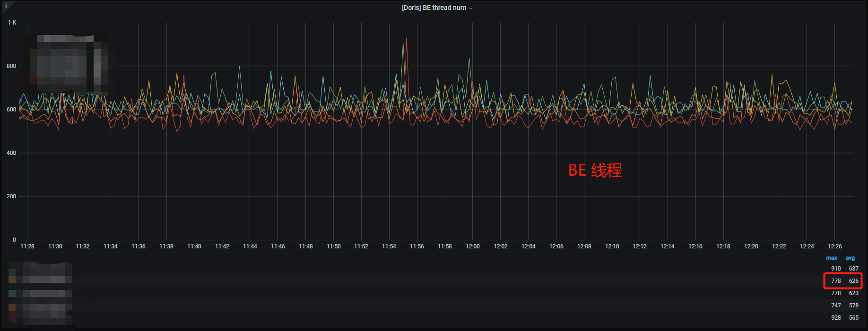Click the avg value 626 inside red box

pyautogui.click(x=853, y=280)
